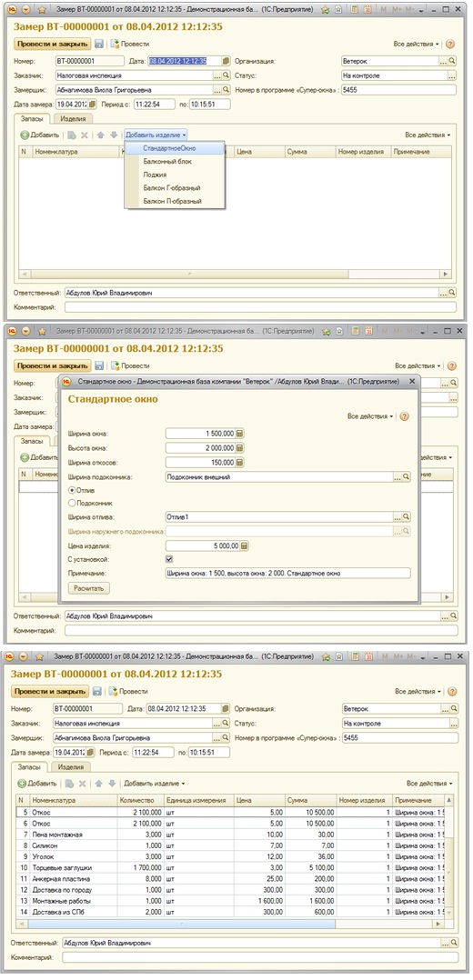
Task: Switch to the Изделия tab in the window with the filled stock table
Action: pos(71,767)
